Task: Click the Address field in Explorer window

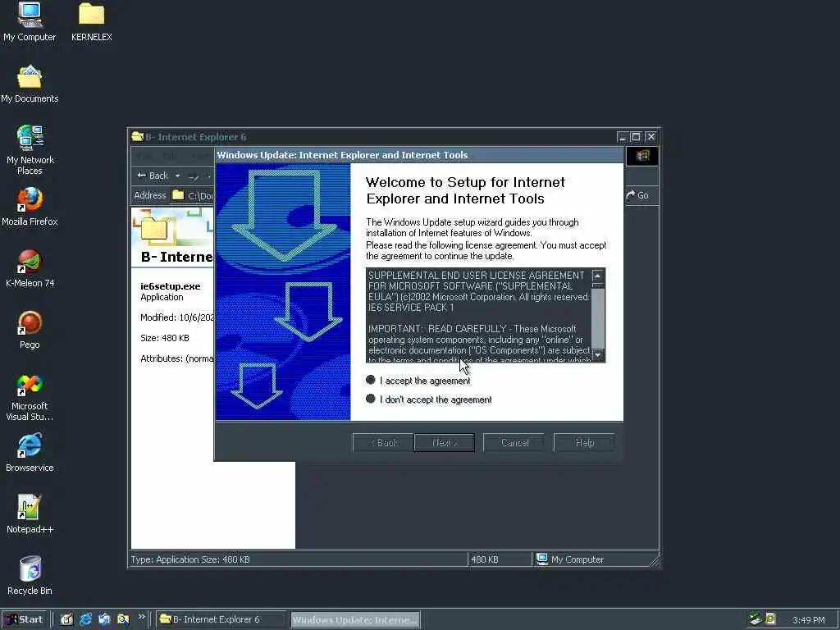Action: [x=193, y=195]
